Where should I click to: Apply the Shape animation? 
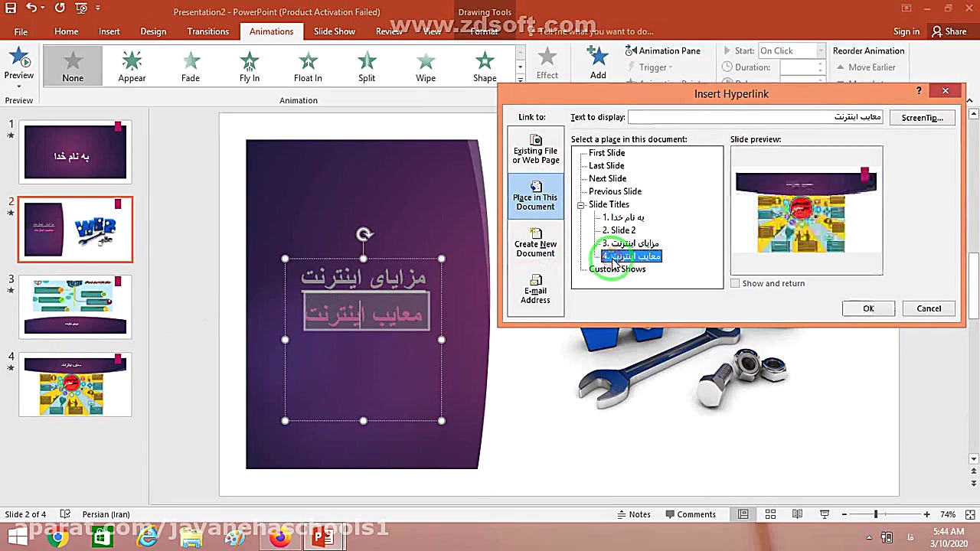pos(485,65)
